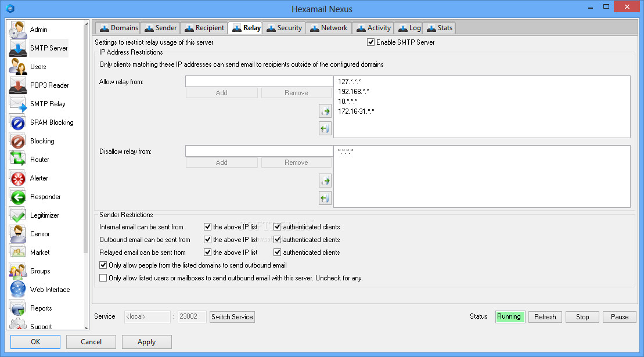
Task: Toggle Internal email 'authenticated clients' checkbox
Action: pyautogui.click(x=277, y=227)
